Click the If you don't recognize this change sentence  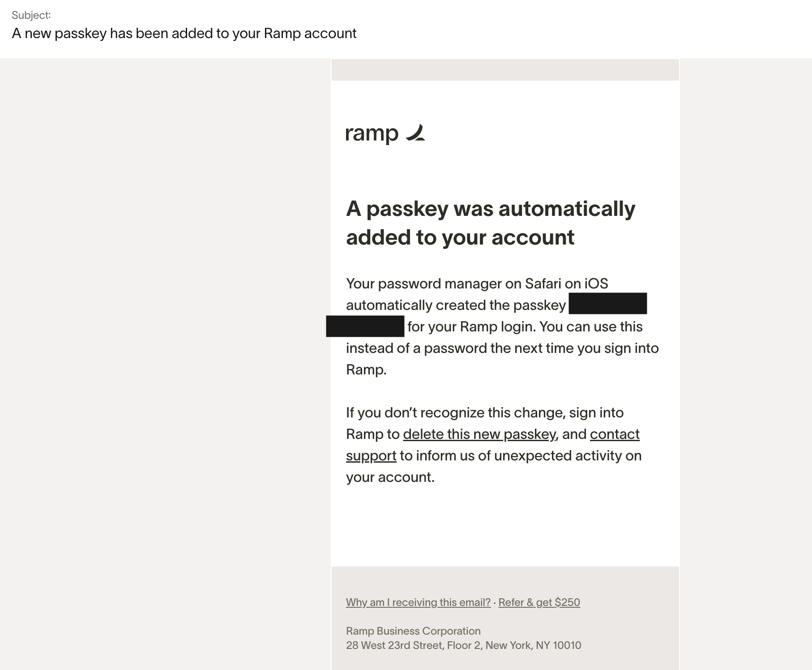(x=484, y=412)
